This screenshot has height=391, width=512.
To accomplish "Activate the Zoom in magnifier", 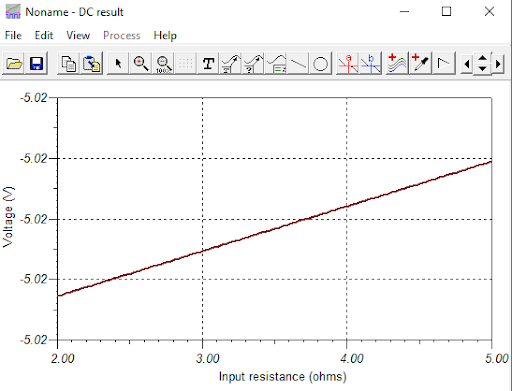I will (141, 63).
